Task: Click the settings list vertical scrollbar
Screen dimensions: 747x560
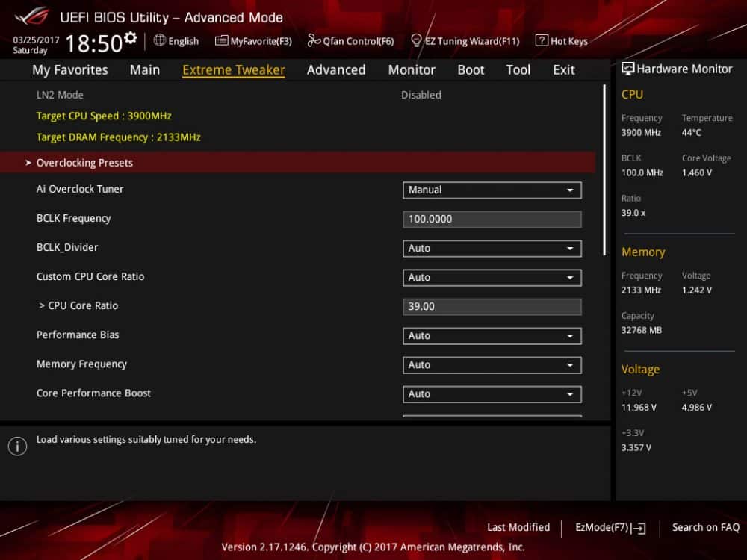Action: pos(604,169)
